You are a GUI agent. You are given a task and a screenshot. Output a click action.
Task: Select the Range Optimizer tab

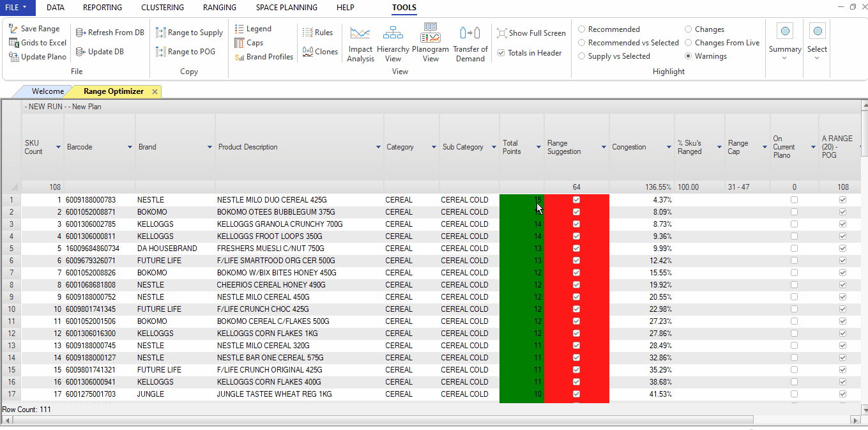tap(114, 91)
